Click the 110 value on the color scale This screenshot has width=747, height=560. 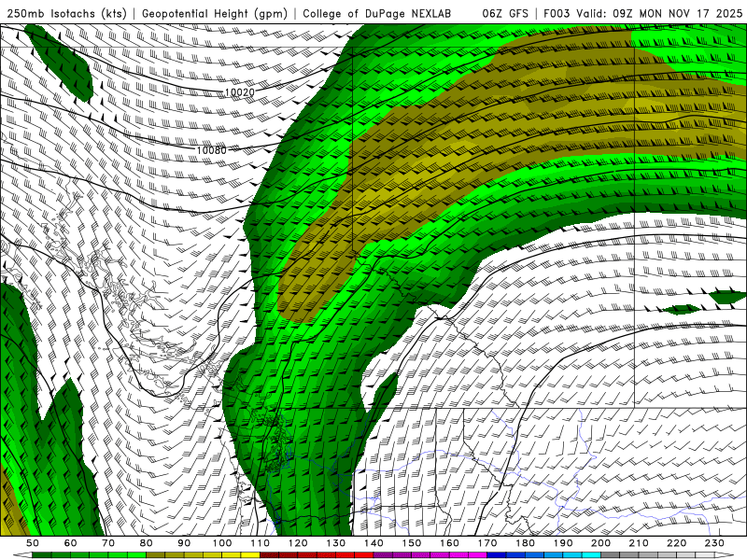pyautogui.click(x=261, y=543)
